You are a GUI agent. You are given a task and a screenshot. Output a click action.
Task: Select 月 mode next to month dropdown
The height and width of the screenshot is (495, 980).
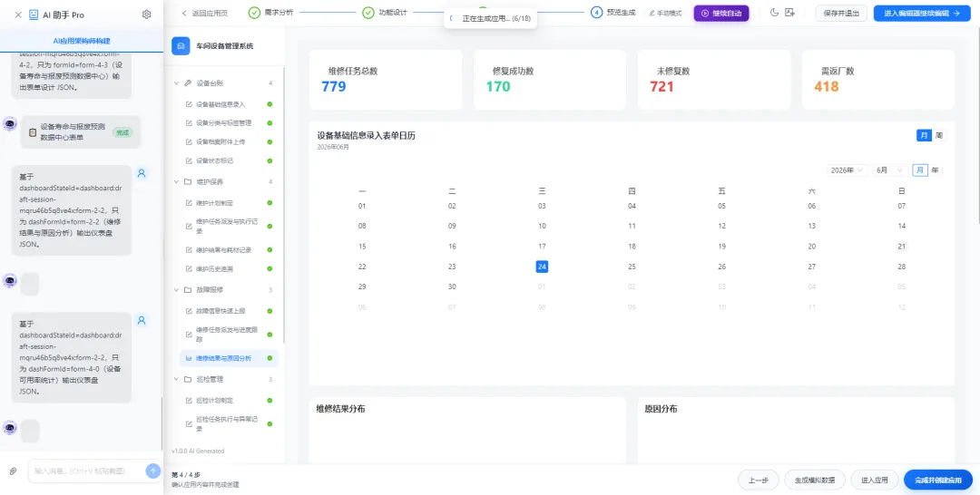tap(920, 170)
